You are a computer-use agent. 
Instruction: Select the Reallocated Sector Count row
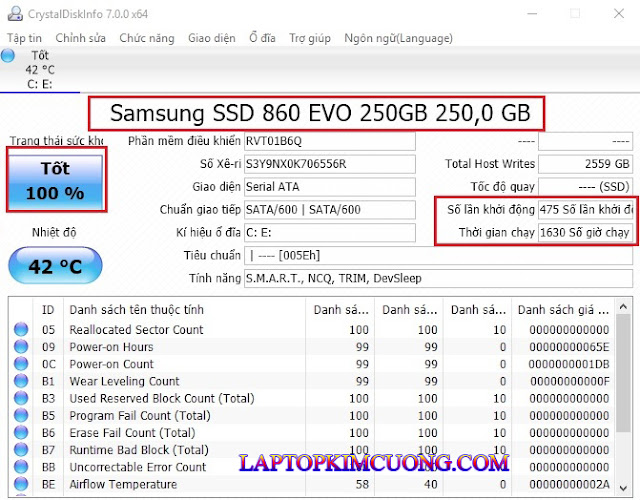pyautogui.click(x=312, y=329)
